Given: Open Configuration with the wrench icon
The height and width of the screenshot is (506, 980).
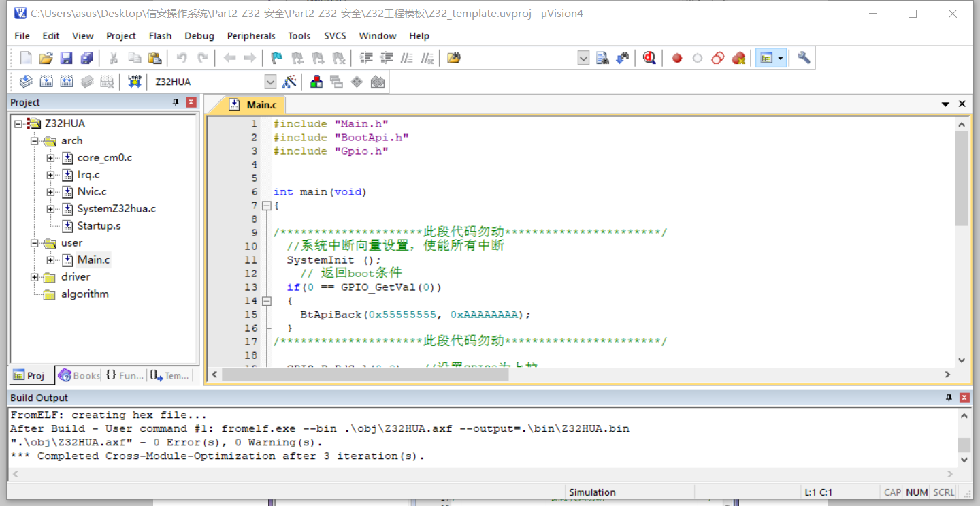Looking at the screenshot, I should (x=804, y=59).
